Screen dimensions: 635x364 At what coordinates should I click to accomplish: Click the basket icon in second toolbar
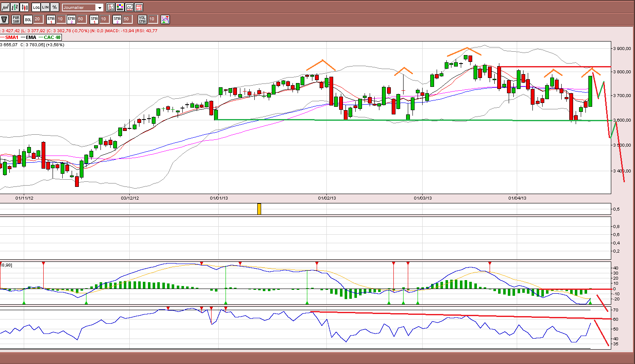(5, 19)
